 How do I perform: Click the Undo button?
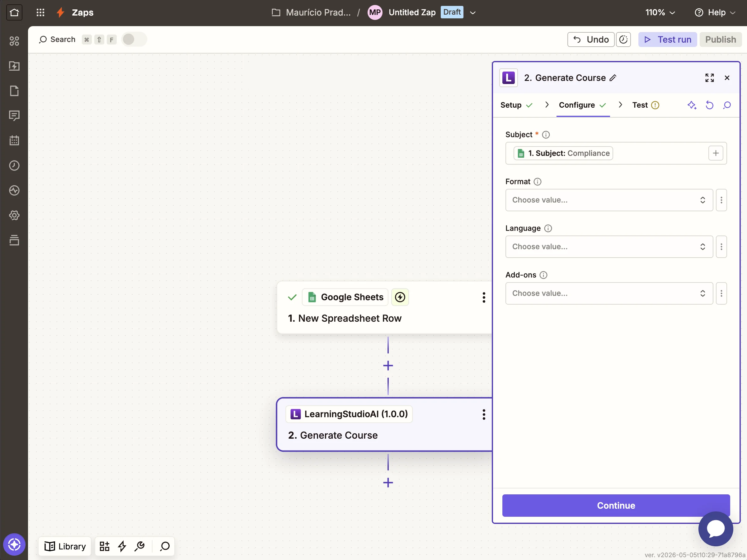(591, 40)
